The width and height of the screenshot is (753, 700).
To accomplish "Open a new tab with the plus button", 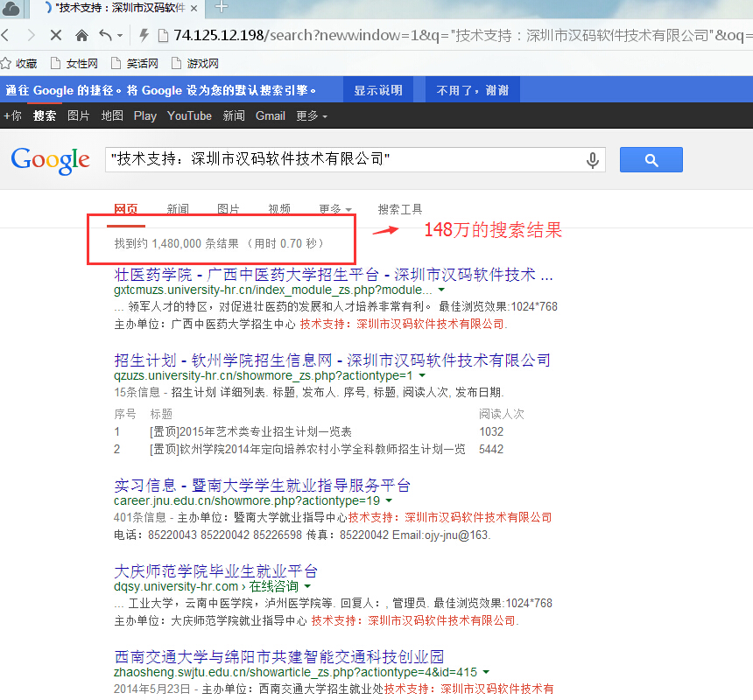I will [221, 7].
